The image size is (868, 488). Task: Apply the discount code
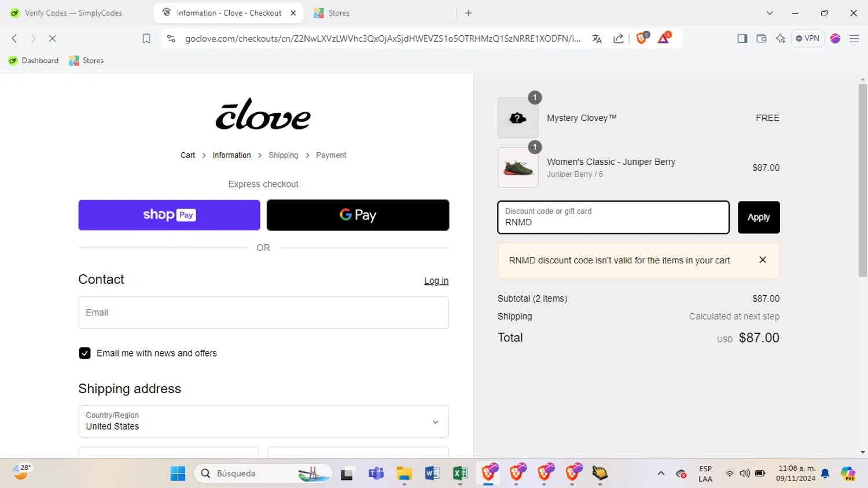point(759,217)
